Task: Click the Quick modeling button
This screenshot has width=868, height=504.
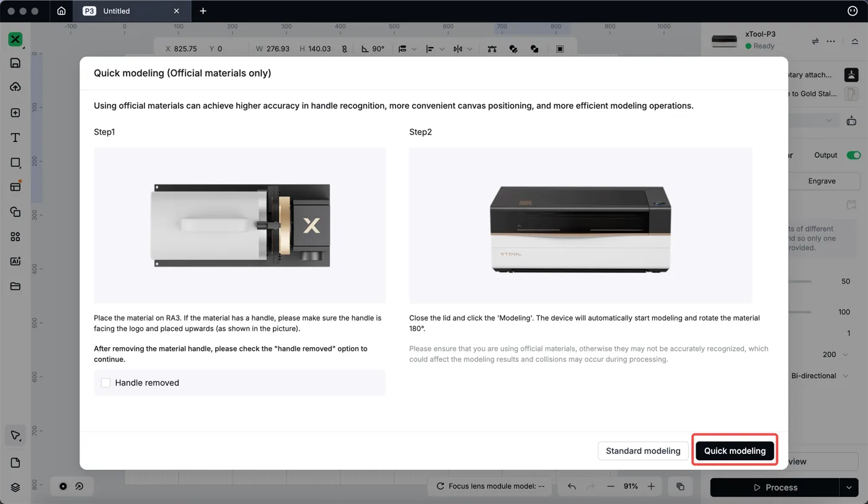Action: (x=735, y=451)
